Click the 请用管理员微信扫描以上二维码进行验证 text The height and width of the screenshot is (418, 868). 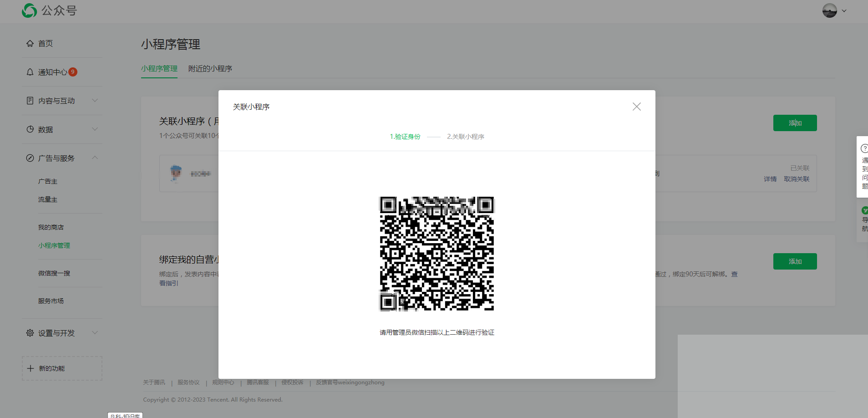(437, 332)
